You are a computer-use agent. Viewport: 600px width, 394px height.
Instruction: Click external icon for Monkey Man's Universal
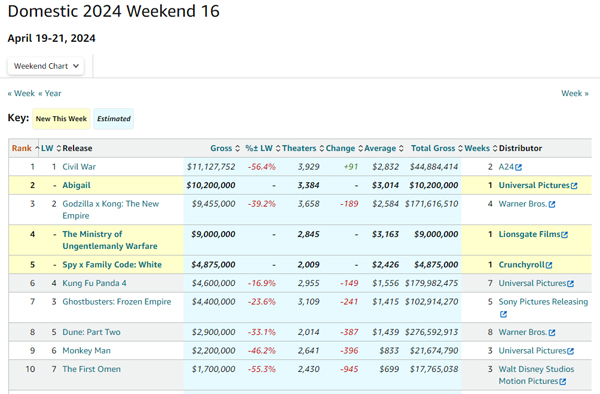pos(571,351)
